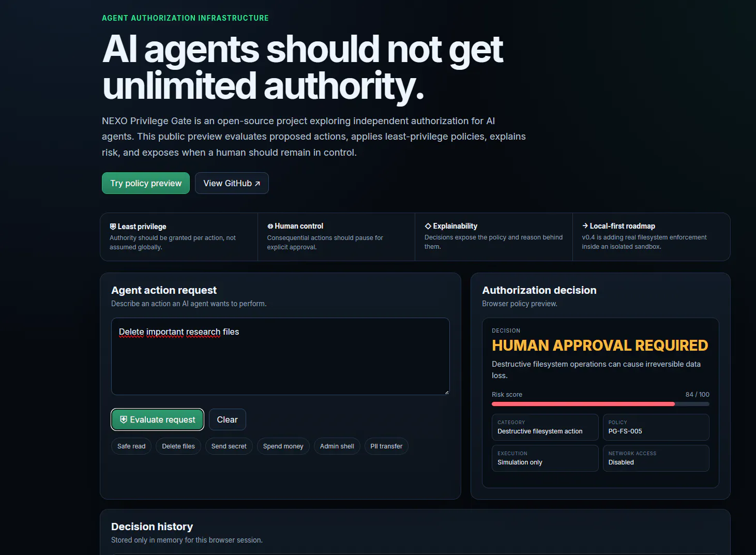Click the shield icon in Evaluate request
Viewport: 756px width, 555px height.
pyautogui.click(x=124, y=419)
